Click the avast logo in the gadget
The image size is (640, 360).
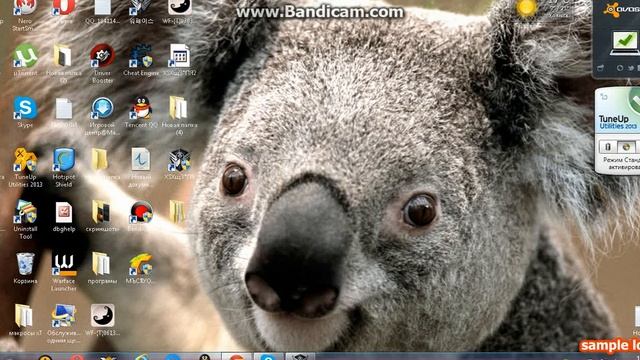point(621,9)
